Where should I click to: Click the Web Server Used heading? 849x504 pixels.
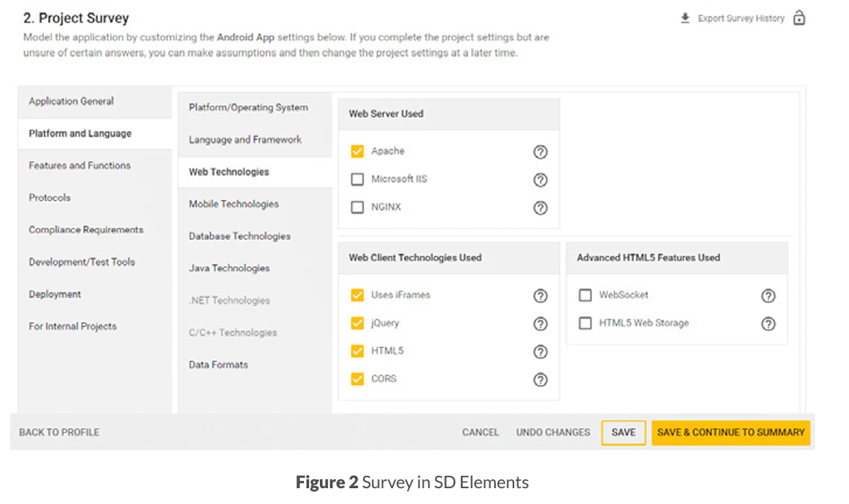(x=386, y=115)
